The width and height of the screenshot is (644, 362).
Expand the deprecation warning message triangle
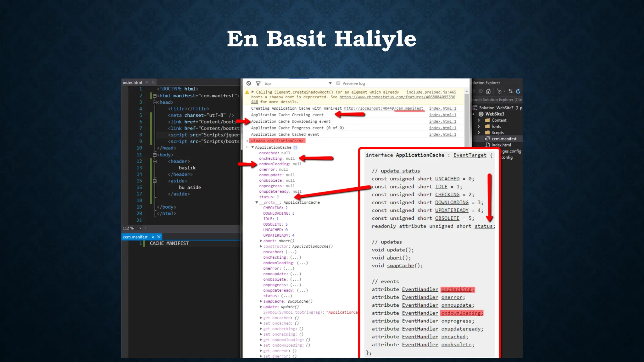coord(253,92)
